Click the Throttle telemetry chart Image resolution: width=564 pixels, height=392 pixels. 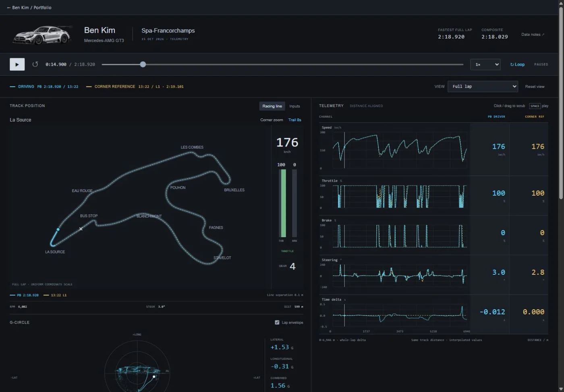(400, 196)
